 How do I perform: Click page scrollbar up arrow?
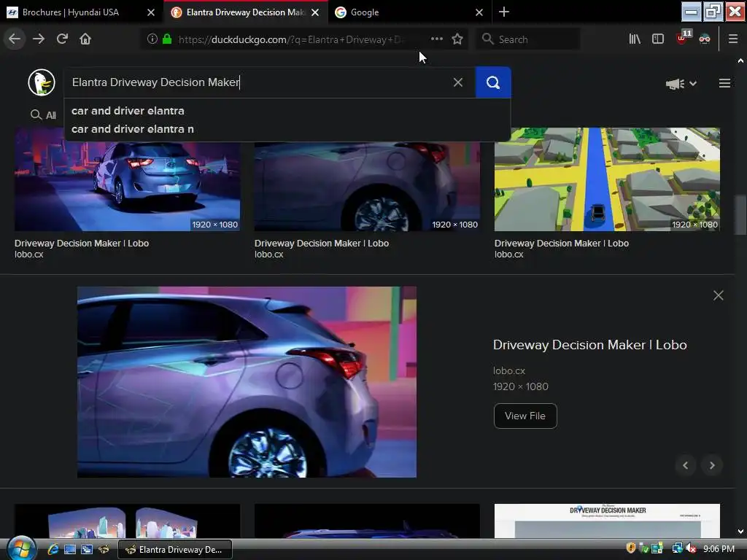click(x=740, y=61)
